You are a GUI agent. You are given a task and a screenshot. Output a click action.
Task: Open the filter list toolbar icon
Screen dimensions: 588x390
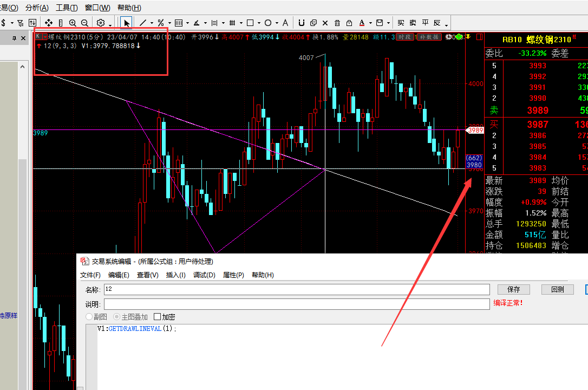[21, 23]
